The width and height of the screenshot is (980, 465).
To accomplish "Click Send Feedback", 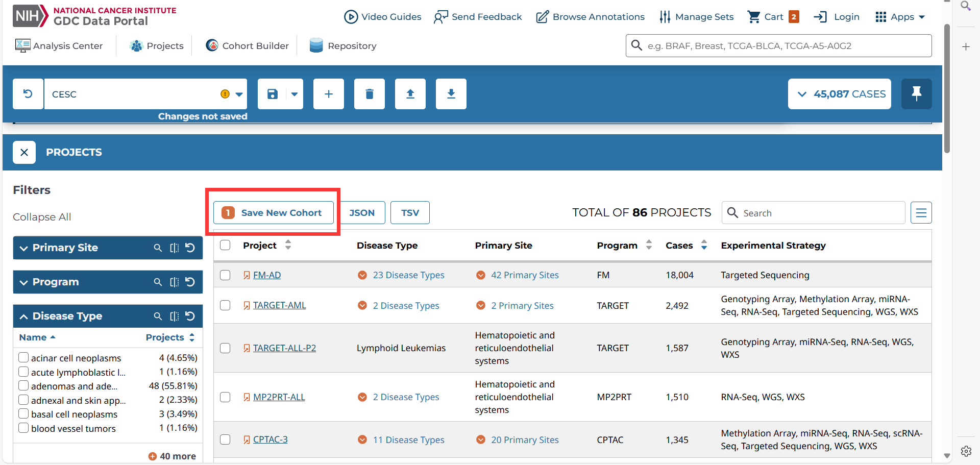I will click(x=478, y=17).
